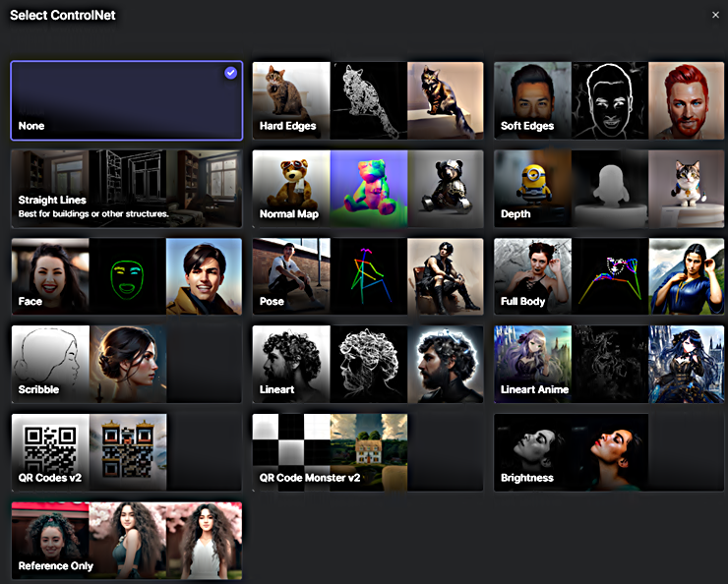Choose the Brightness ControlNet card
Image resolution: width=728 pixels, height=584 pixels.
pyautogui.click(x=609, y=452)
